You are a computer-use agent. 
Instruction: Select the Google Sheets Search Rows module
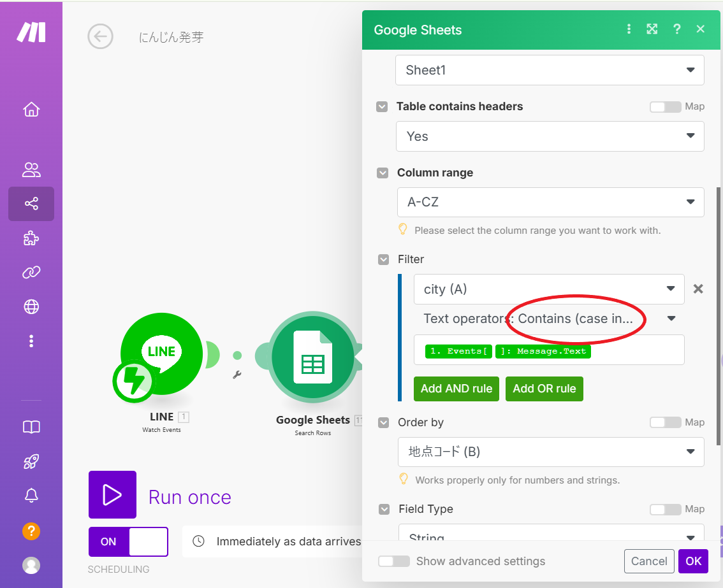pyautogui.click(x=313, y=357)
